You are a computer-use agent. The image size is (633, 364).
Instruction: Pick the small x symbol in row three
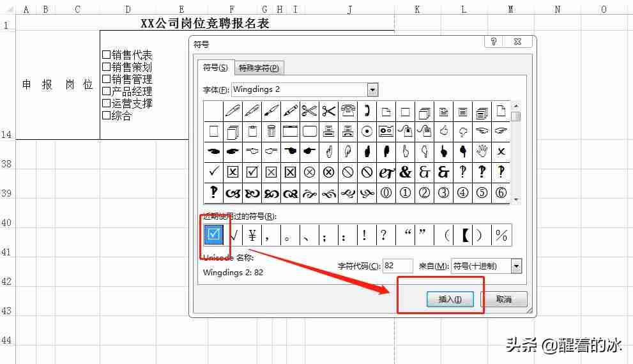tap(501, 151)
